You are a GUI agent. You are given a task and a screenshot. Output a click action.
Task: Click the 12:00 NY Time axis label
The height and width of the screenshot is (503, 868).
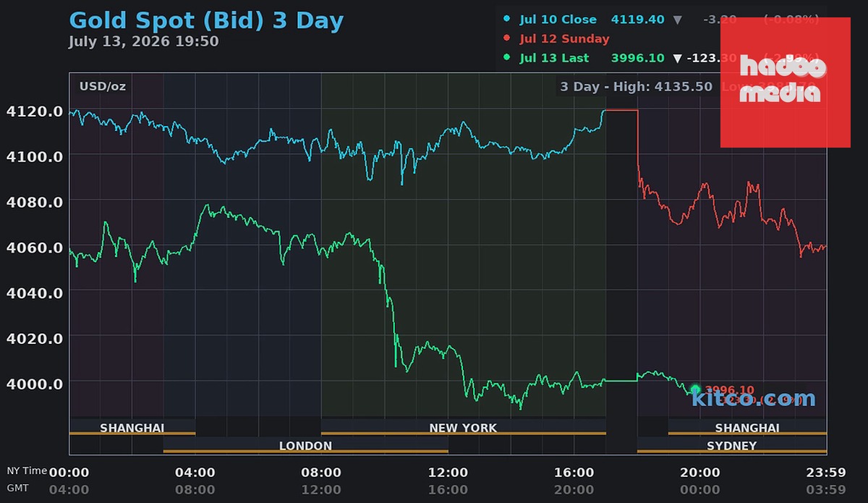click(448, 473)
